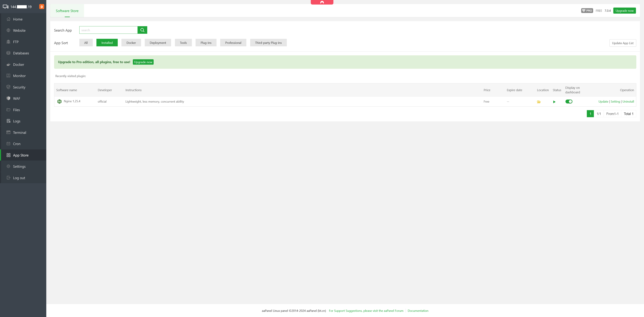Viewport: 644px width, 317px height.
Task: Switch to Third-party Plug-ins category
Action: pyautogui.click(x=268, y=43)
